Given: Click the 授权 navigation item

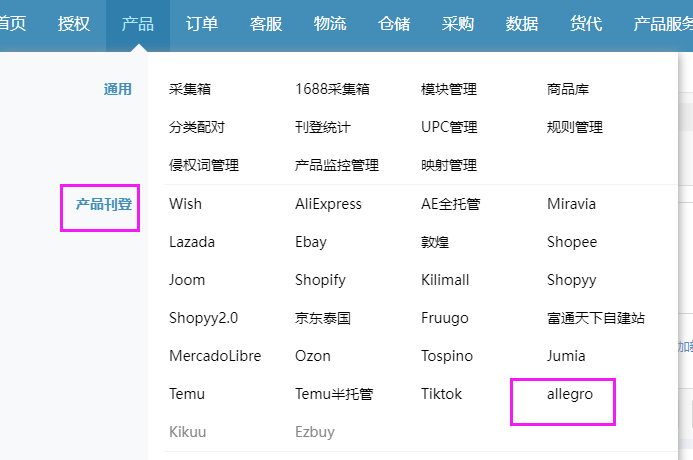Looking at the screenshot, I should coord(74,24).
